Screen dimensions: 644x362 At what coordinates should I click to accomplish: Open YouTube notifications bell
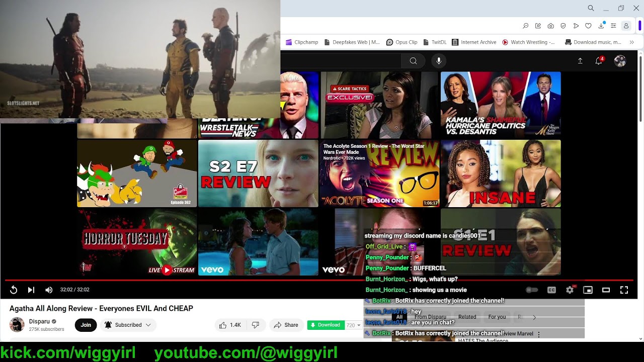pos(599,61)
